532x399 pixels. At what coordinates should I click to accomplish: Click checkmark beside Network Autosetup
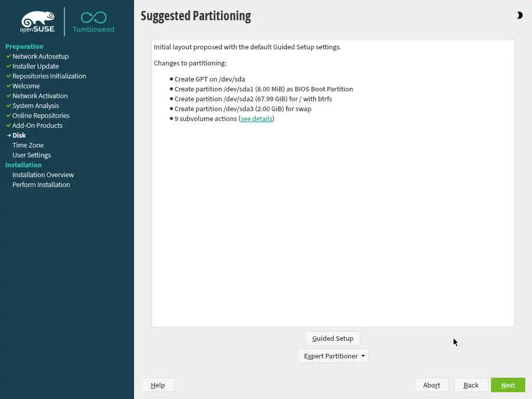pos(8,56)
